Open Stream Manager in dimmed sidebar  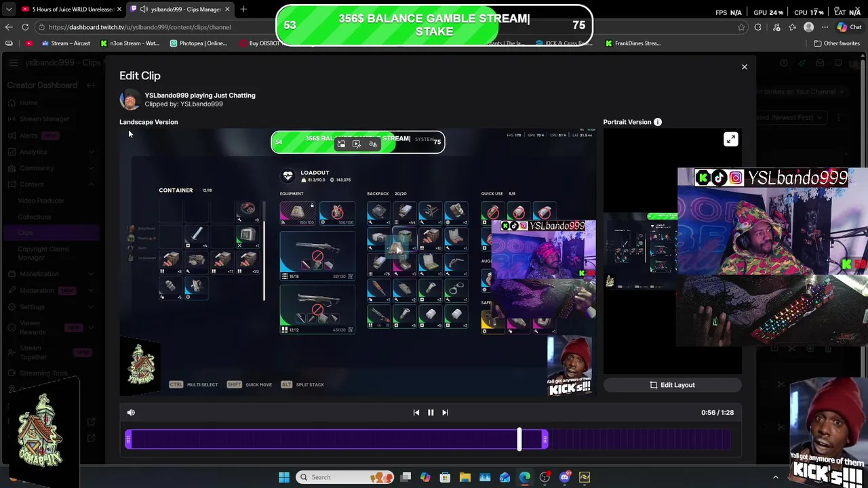tap(44, 119)
